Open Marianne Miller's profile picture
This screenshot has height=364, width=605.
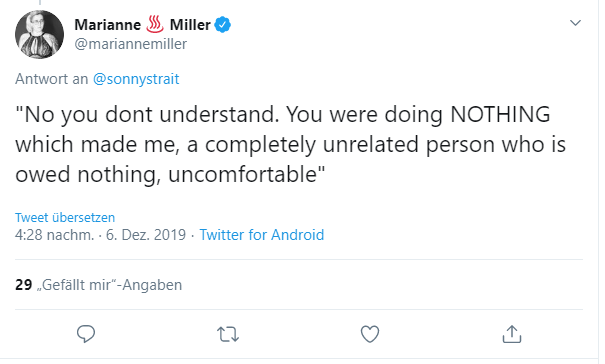39,34
